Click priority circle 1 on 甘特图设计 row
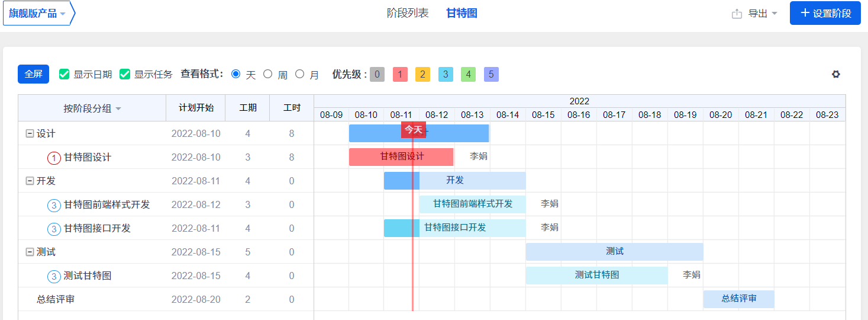Viewport: 868px width, 320px height. tap(54, 158)
